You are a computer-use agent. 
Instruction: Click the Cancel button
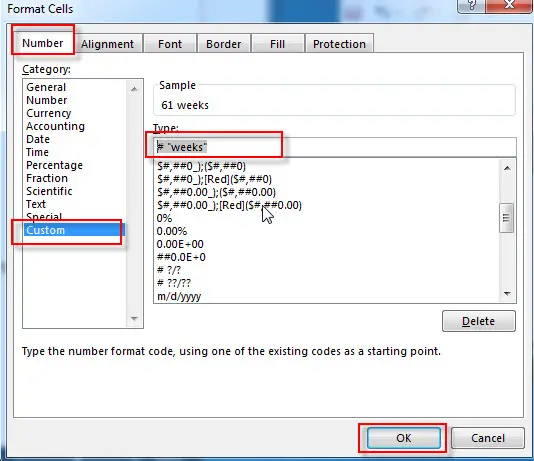pyautogui.click(x=488, y=438)
